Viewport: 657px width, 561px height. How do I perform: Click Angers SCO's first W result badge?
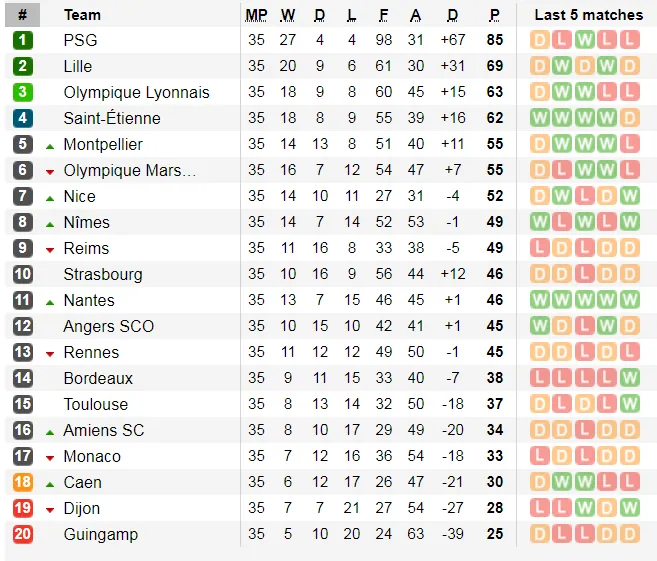(x=540, y=326)
